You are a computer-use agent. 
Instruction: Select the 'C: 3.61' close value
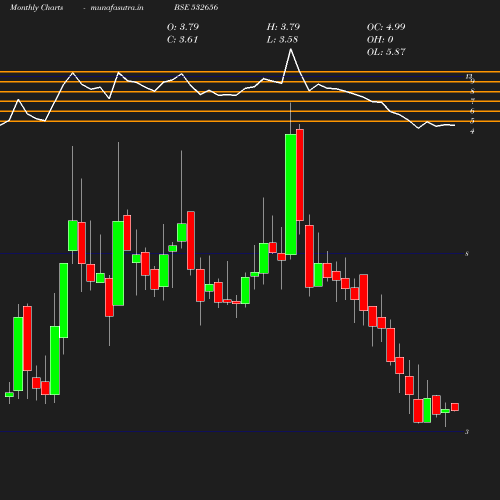click(182, 39)
